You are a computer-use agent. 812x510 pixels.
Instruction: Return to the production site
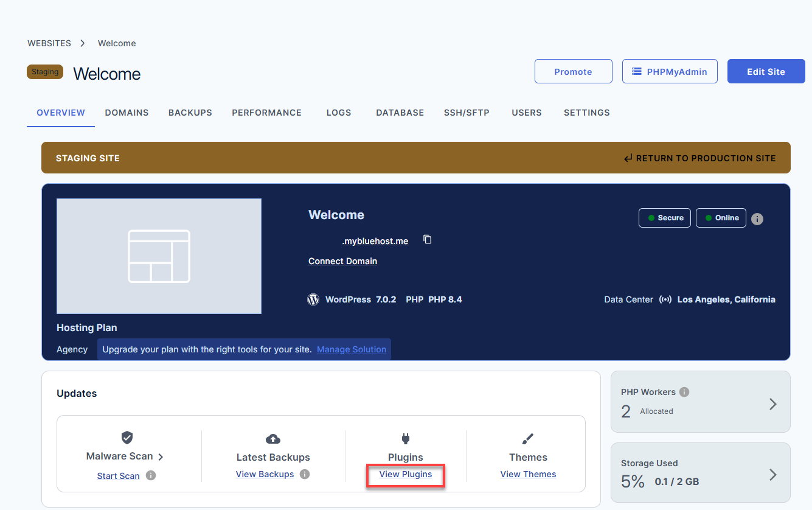[699, 158]
